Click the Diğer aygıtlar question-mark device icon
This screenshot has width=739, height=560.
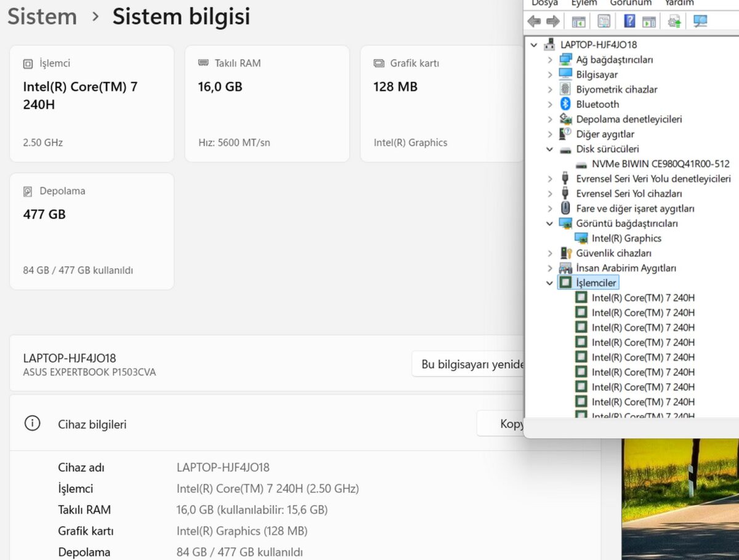[565, 134]
